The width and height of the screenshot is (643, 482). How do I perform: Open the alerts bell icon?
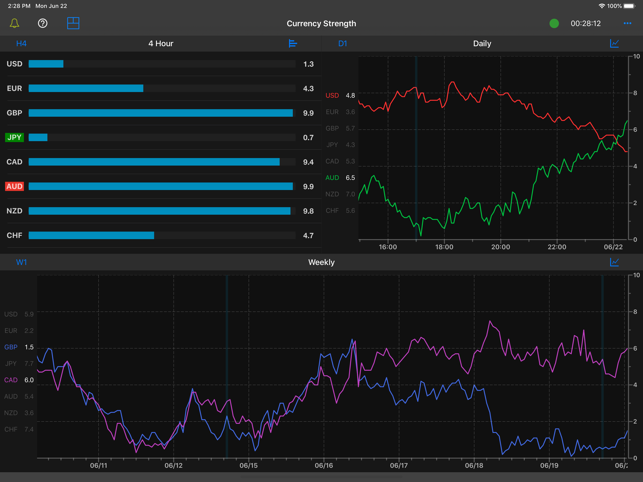15,23
